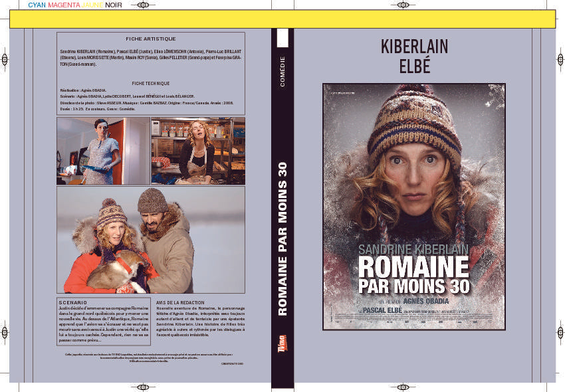Click the TV DVD logo on spine
Viewport: 565px width, 392px height.
[282, 343]
